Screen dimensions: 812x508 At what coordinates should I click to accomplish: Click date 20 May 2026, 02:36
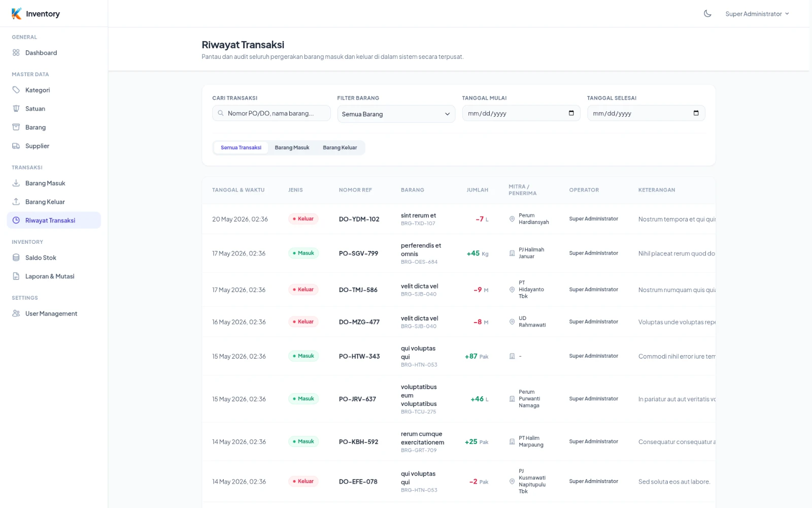240,219
